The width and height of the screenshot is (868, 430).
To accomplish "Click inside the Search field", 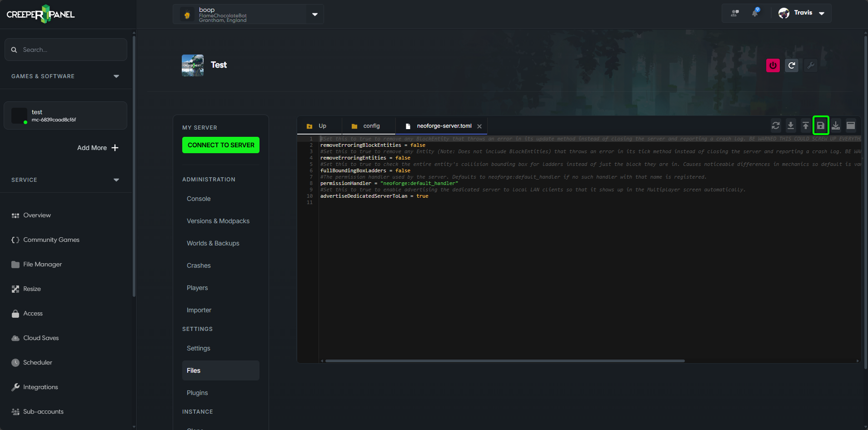I will (66, 49).
